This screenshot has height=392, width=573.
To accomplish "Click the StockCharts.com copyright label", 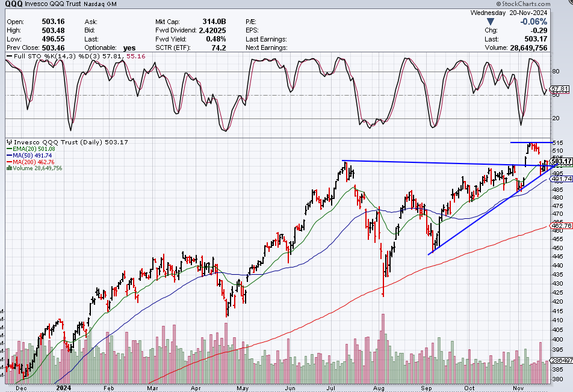I will point(523,4).
